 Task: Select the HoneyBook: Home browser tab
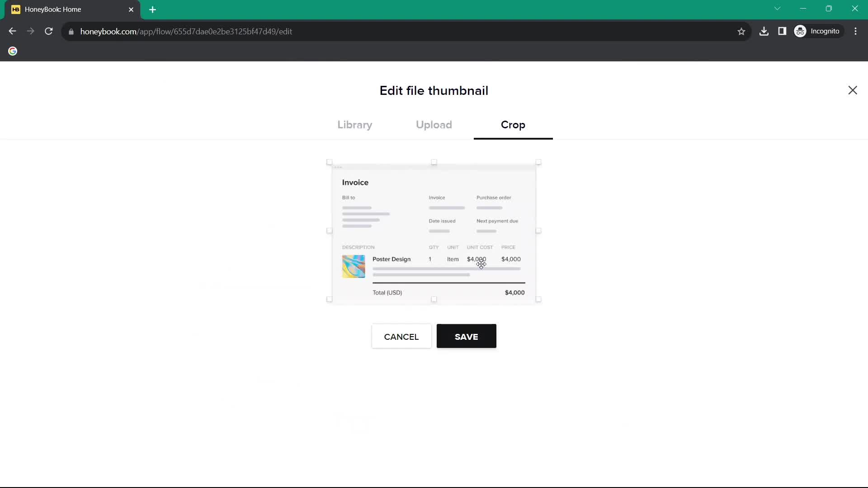coord(72,9)
